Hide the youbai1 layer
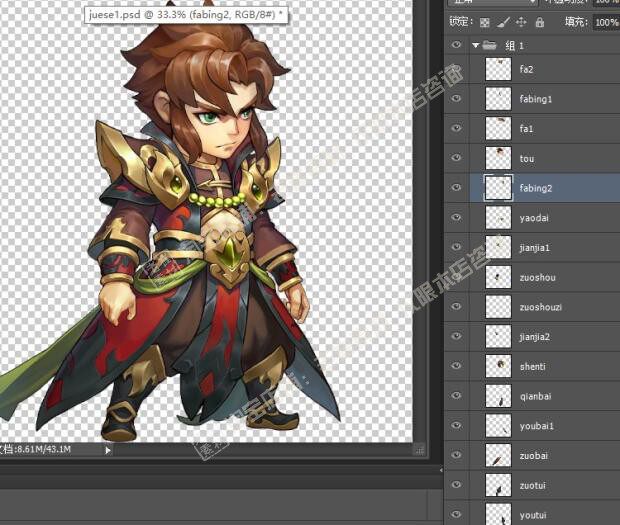This screenshot has height=525, width=620. pos(456,425)
